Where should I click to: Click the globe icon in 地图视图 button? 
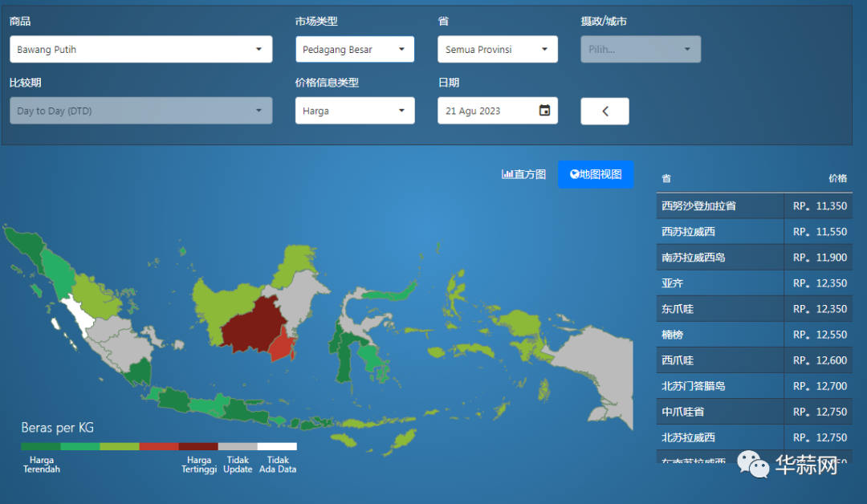click(x=574, y=174)
